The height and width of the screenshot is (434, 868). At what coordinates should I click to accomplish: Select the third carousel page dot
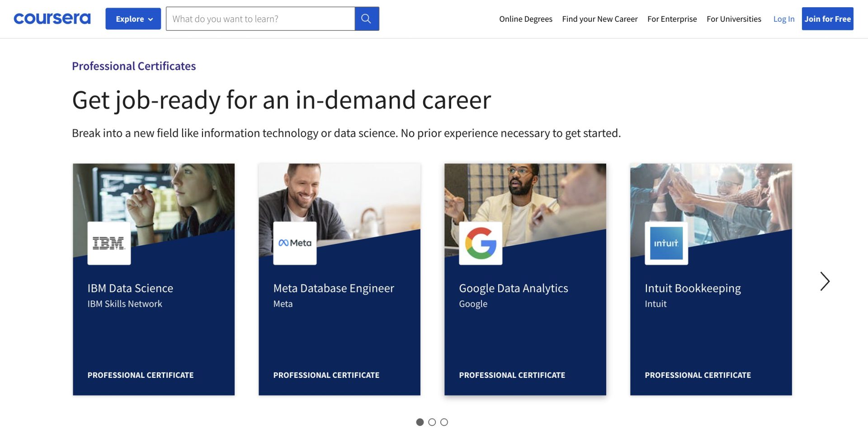click(x=444, y=422)
